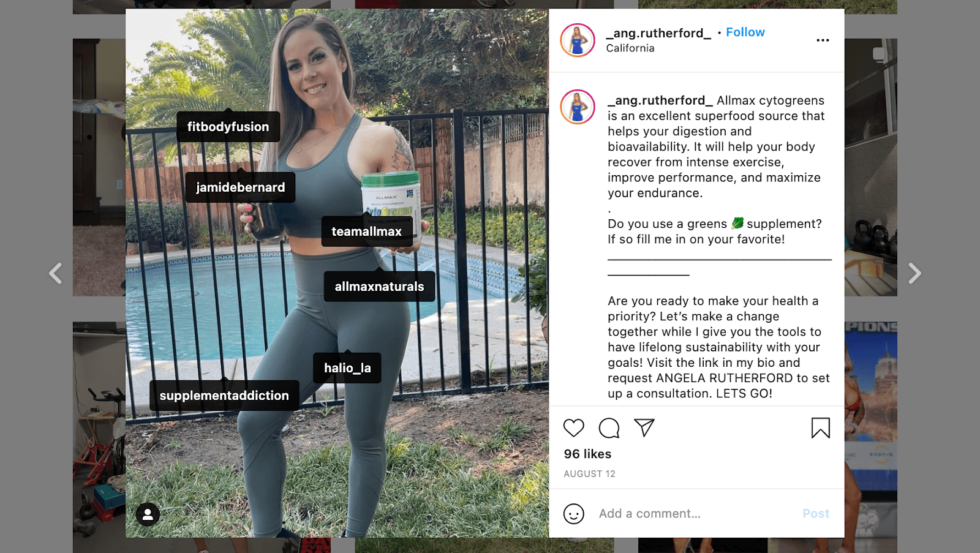View the 96 likes list

pyautogui.click(x=587, y=454)
